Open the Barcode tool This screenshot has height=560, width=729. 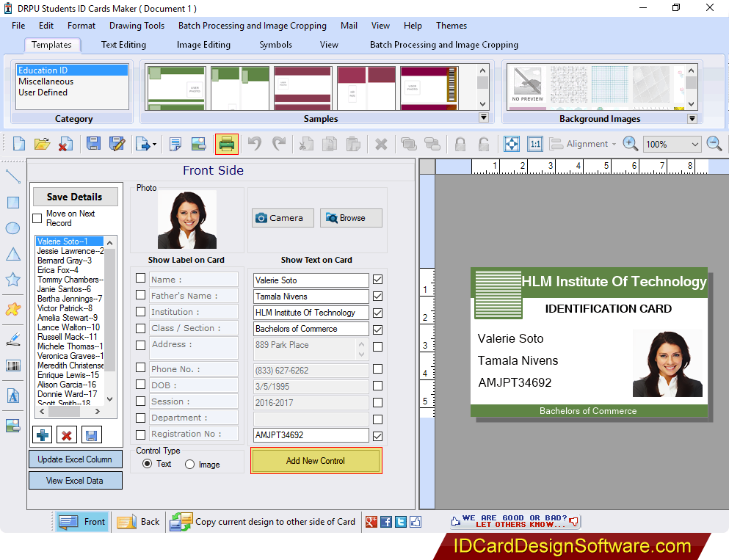tap(12, 365)
